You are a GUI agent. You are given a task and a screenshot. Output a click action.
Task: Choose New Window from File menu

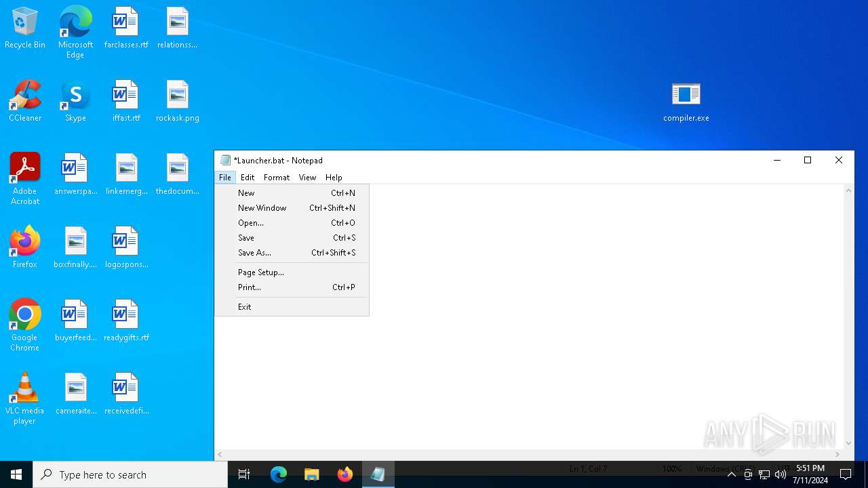292,208
